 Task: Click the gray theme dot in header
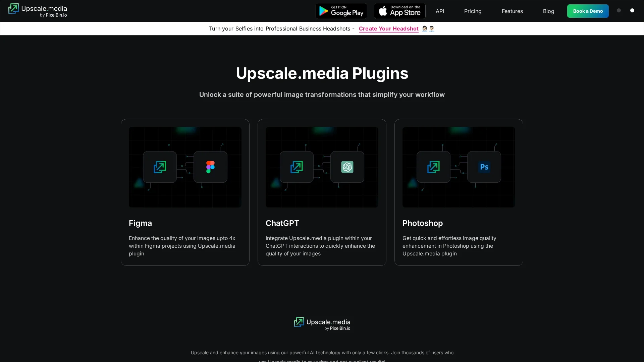619,10
